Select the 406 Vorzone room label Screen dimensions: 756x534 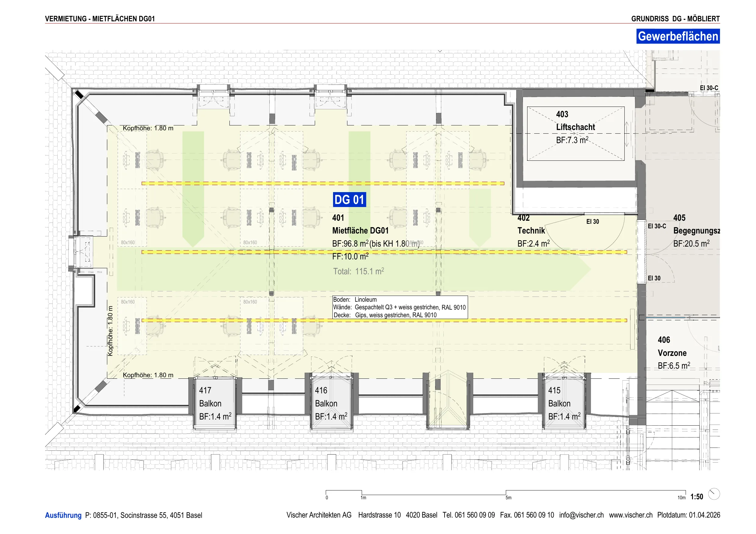click(674, 353)
